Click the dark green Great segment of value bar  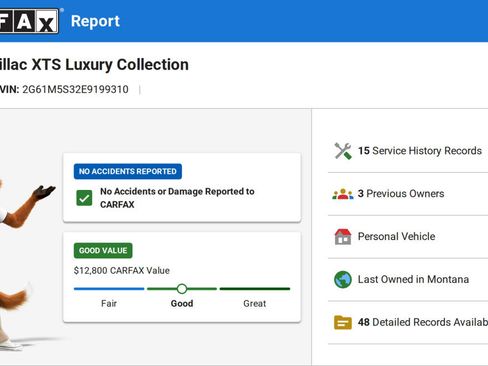255,289
